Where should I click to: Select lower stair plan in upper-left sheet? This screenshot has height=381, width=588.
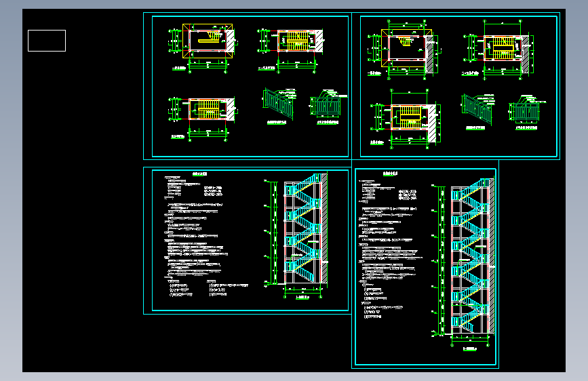tap(203, 118)
